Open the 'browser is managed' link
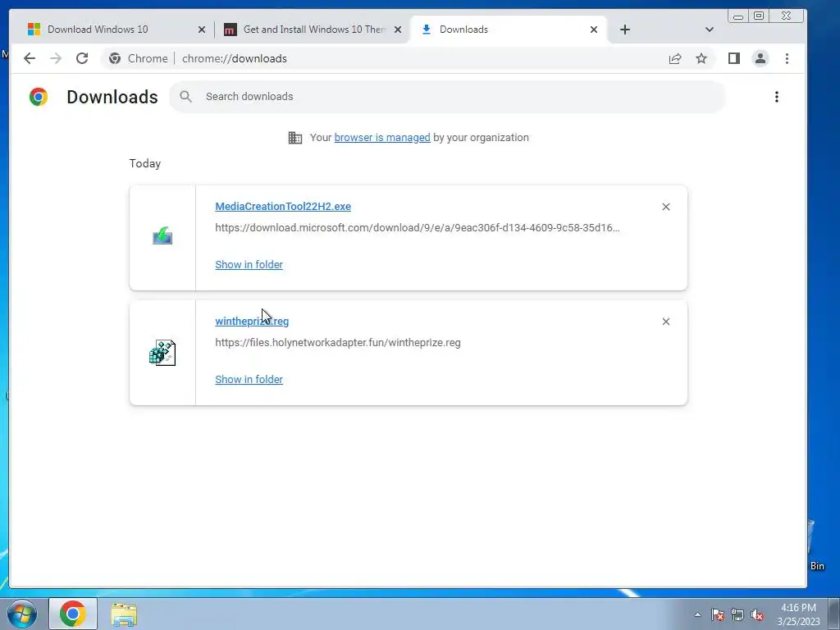The width and height of the screenshot is (840, 630). pyautogui.click(x=382, y=137)
